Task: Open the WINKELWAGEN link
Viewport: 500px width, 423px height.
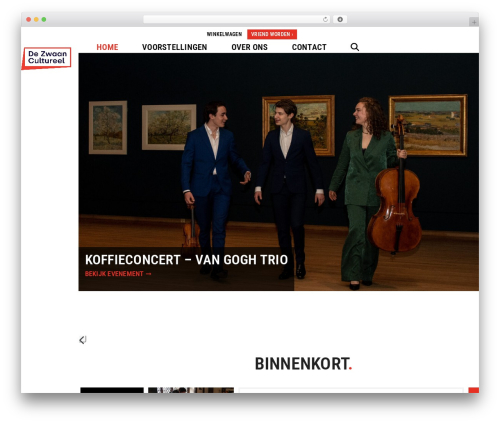Action: (224, 34)
